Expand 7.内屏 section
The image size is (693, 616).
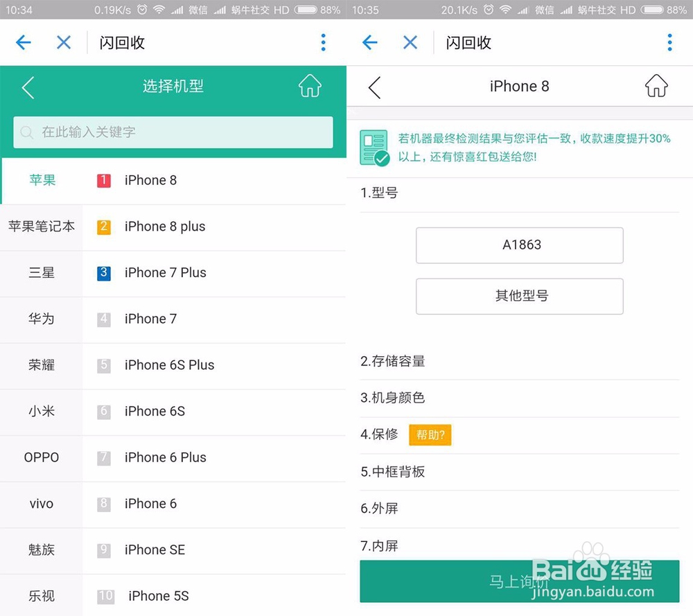click(x=519, y=546)
